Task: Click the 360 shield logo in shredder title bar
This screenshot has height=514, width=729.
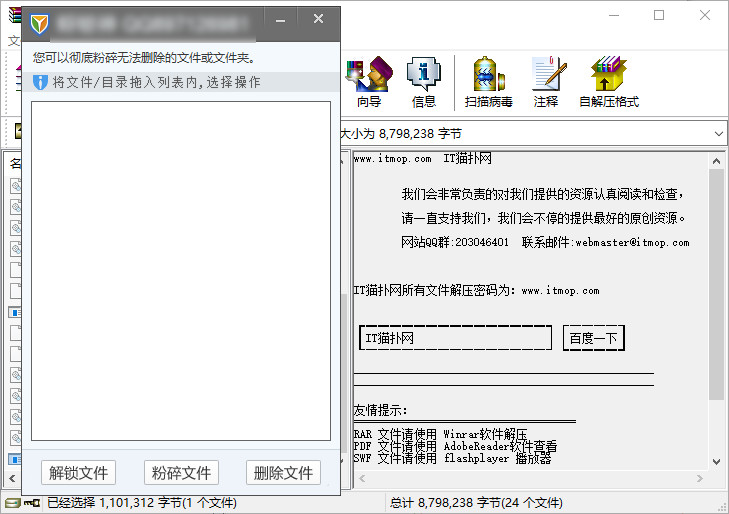Action: click(x=39, y=23)
